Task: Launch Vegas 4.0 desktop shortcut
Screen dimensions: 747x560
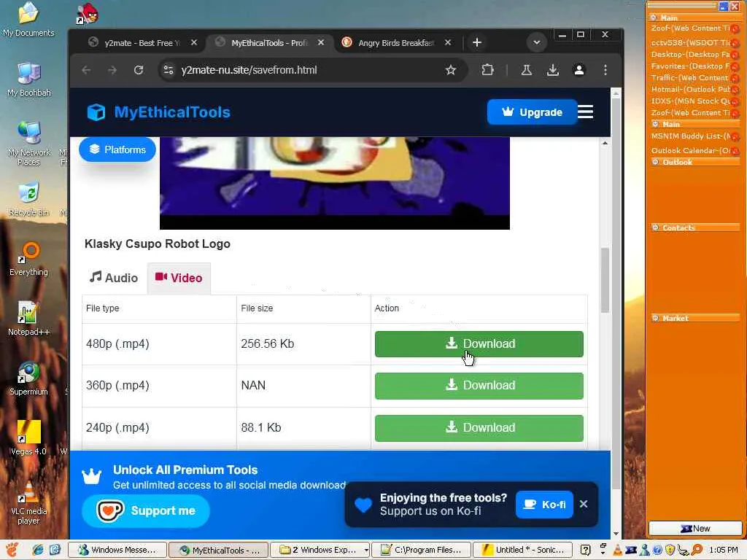Action: tap(28, 438)
